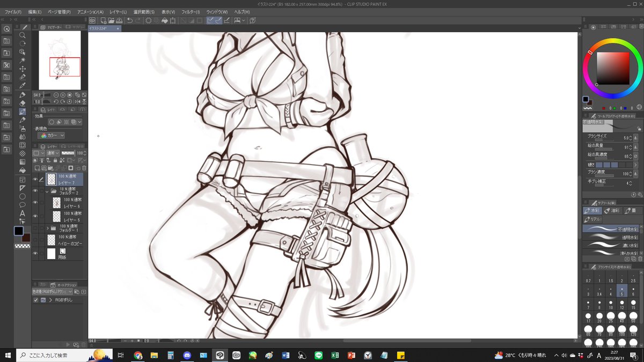Open Chrome from the taskbar
This screenshot has height=362, width=644.
(138, 355)
